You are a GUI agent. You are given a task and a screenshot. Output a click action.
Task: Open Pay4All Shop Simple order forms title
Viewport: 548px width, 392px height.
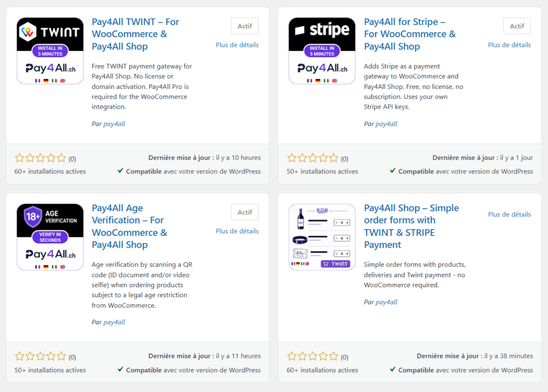411,226
